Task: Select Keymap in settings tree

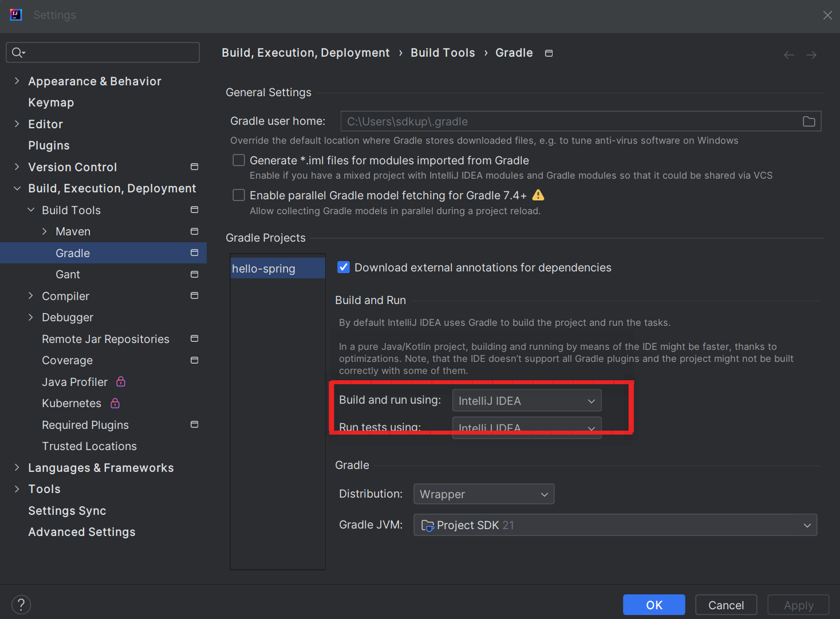Action: click(51, 102)
